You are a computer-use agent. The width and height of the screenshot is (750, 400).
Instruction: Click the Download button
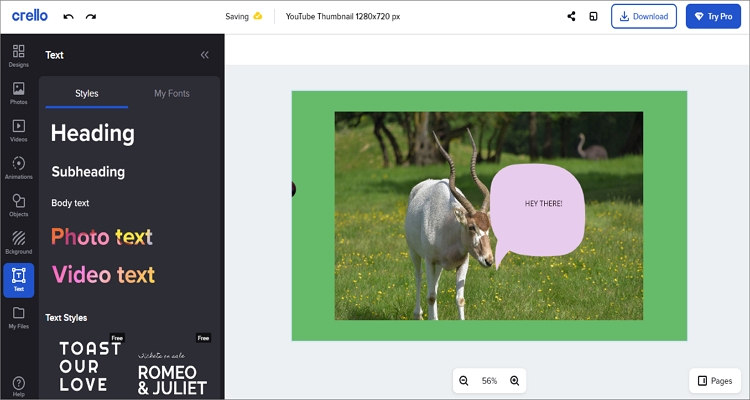(x=644, y=16)
